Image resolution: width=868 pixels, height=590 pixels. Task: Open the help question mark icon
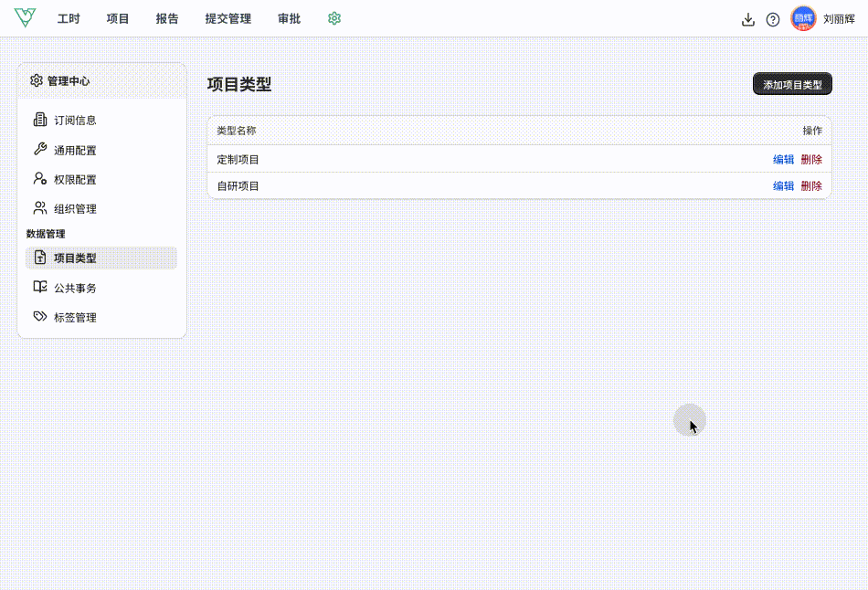click(773, 19)
